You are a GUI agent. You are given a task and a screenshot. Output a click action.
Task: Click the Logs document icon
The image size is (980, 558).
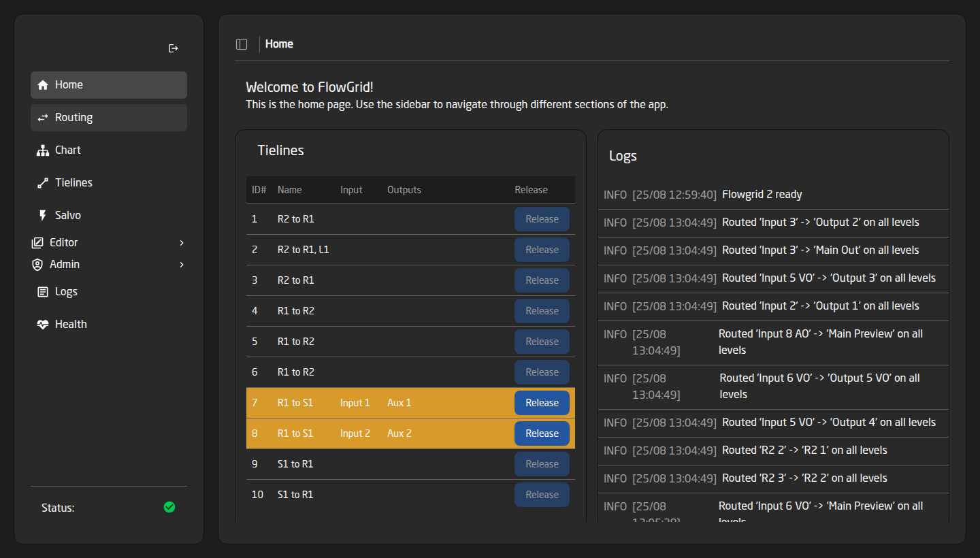click(43, 292)
